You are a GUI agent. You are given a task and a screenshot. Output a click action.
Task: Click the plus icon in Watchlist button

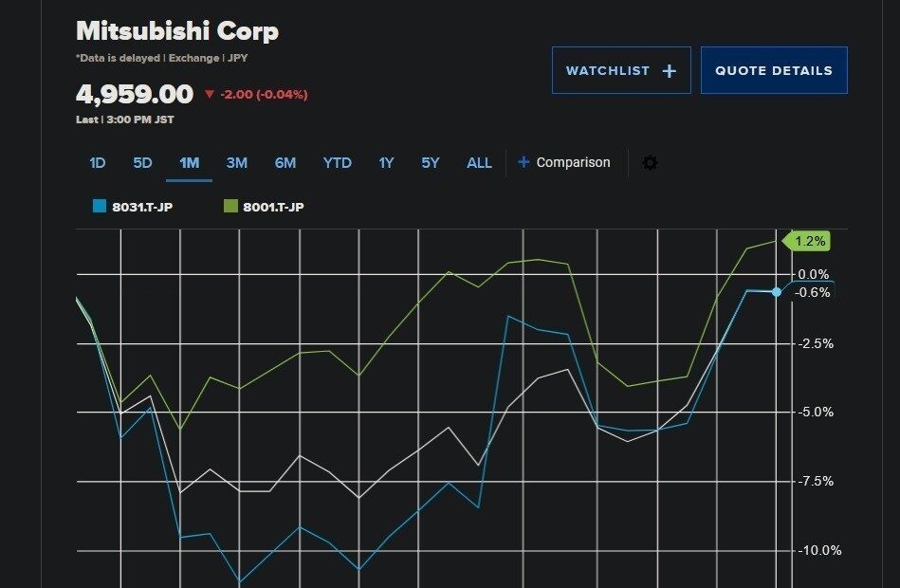670,71
